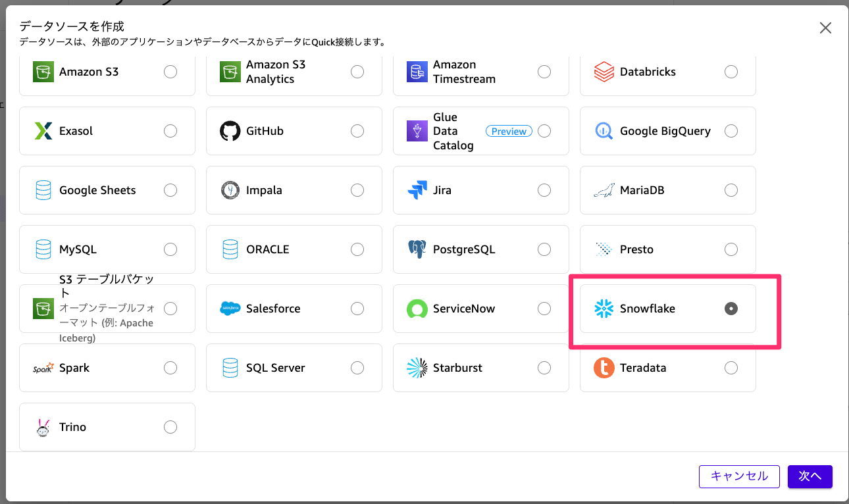Click the Google BigQuery icon
This screenshot has width=849, height=504.
604,131
